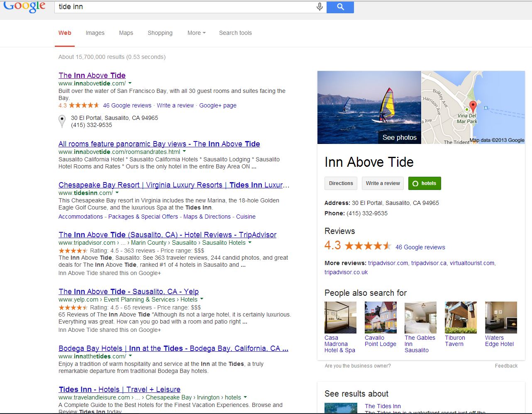Click the microphone voice search icon

[x=320, y=7]
